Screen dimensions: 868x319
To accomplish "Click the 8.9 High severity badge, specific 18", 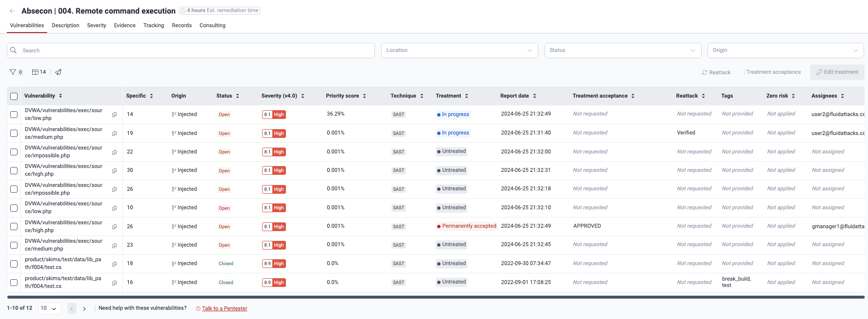I will tap(274, 264).
